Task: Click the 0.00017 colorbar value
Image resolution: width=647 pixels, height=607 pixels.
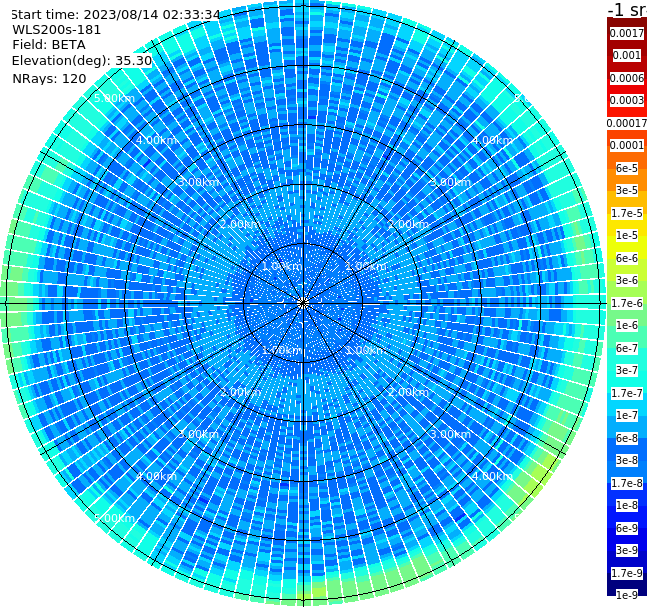Action: click(x=627, y=123)
